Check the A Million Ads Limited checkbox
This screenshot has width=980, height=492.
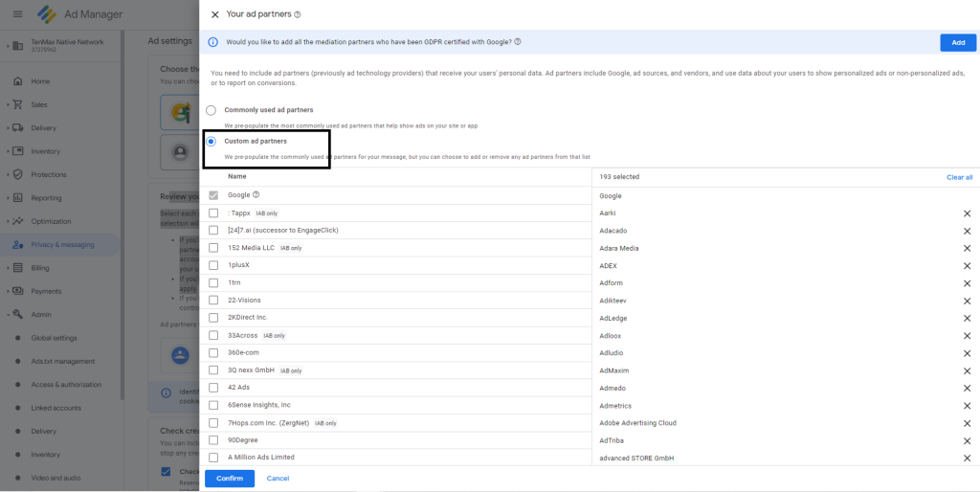[x=213, y=458]
